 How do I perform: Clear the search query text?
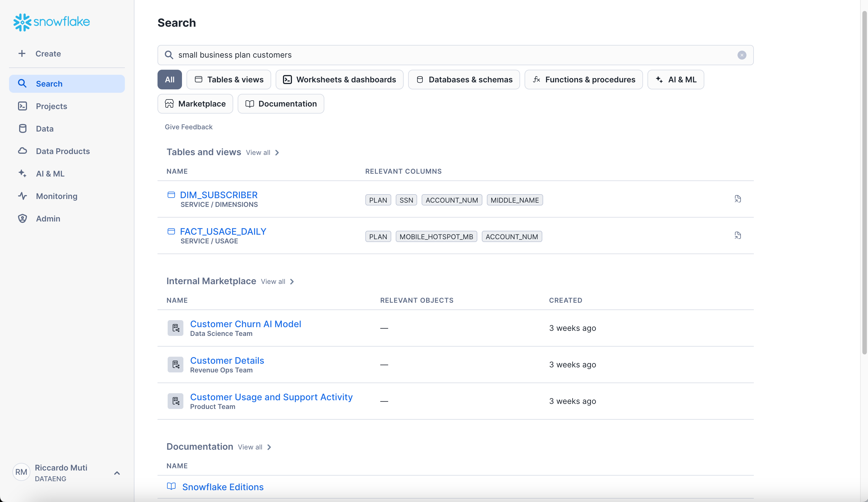742,55
